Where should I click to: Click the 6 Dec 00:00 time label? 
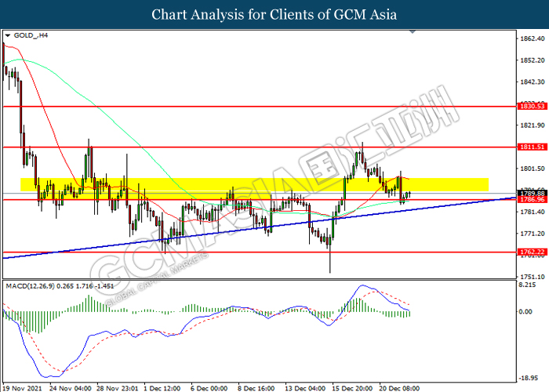209,388
